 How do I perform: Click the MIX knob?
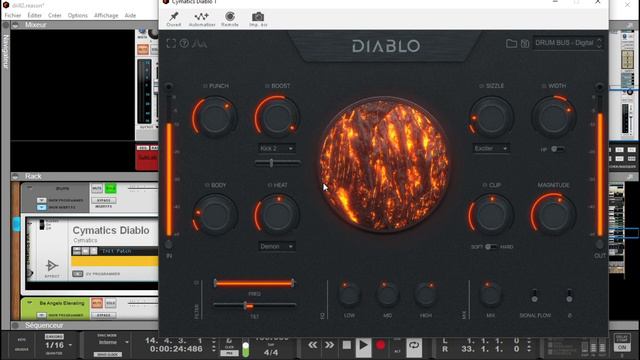click(x=491, y=294)
